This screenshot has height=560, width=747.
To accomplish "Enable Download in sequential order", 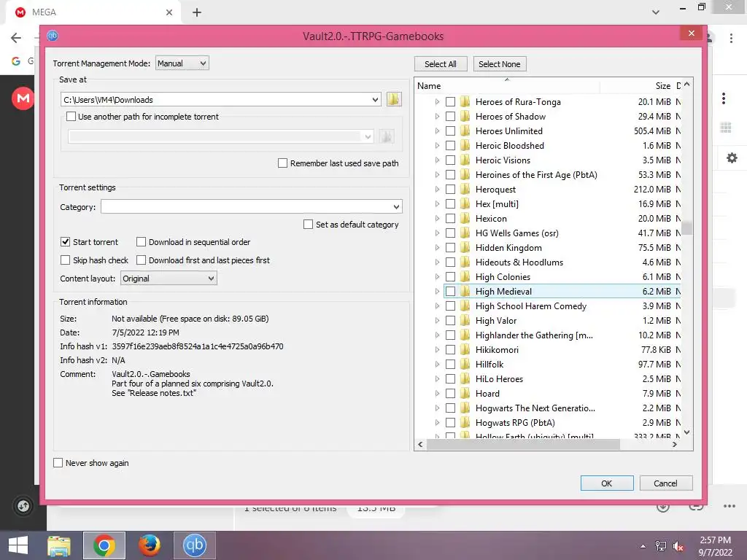I will tap(141, 242).
